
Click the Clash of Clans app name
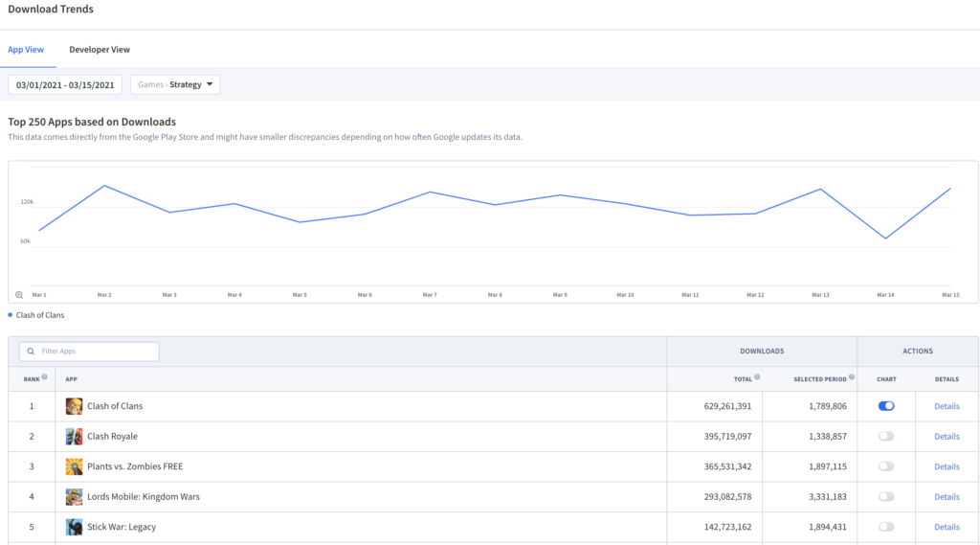click(x=115, y=406)
